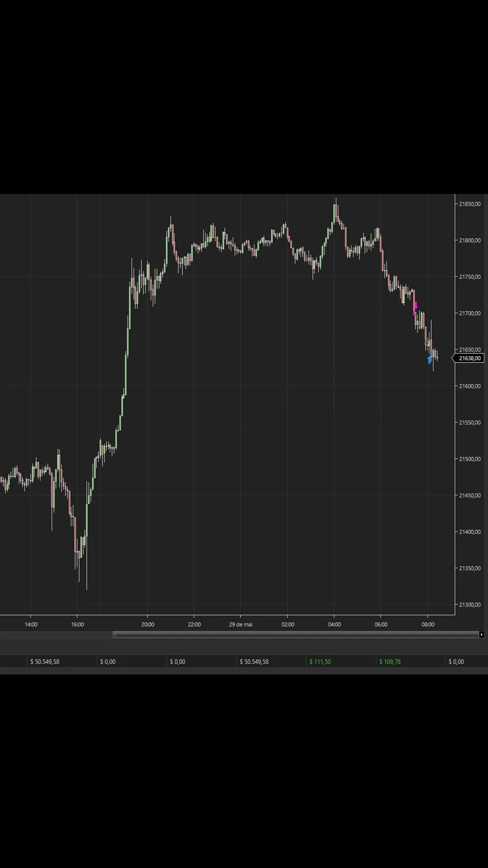This screenshot has height=868, width=488.
Task: Click the blue up-arrow buy marker
Action: point(429,360)
